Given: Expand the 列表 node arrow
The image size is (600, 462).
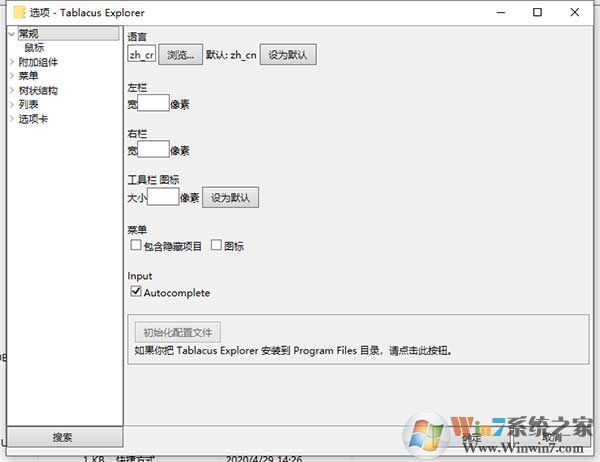Looking at the screenshot, I should click(x=12, y=104).
